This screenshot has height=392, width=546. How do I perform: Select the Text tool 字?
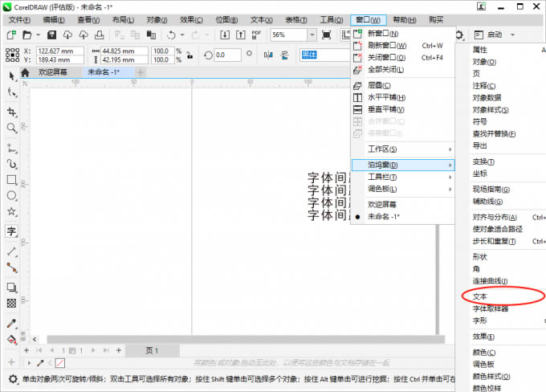tap(11, 231)
